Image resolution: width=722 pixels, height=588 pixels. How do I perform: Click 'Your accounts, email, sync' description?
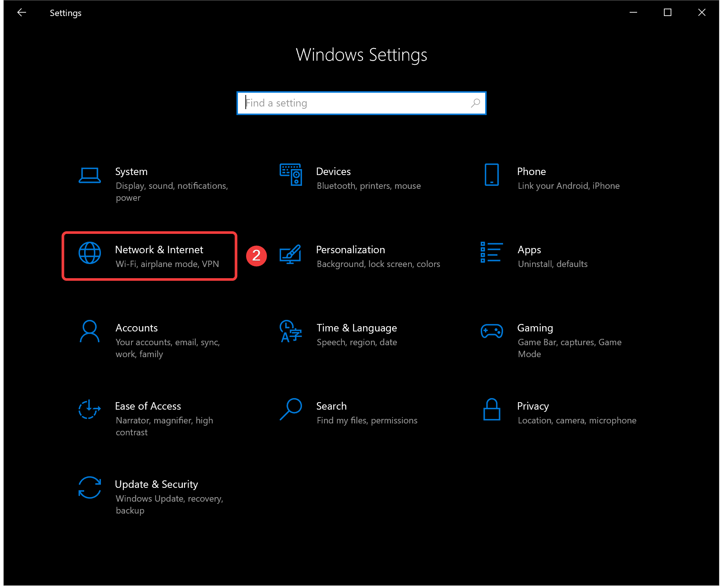coord(168,348)
